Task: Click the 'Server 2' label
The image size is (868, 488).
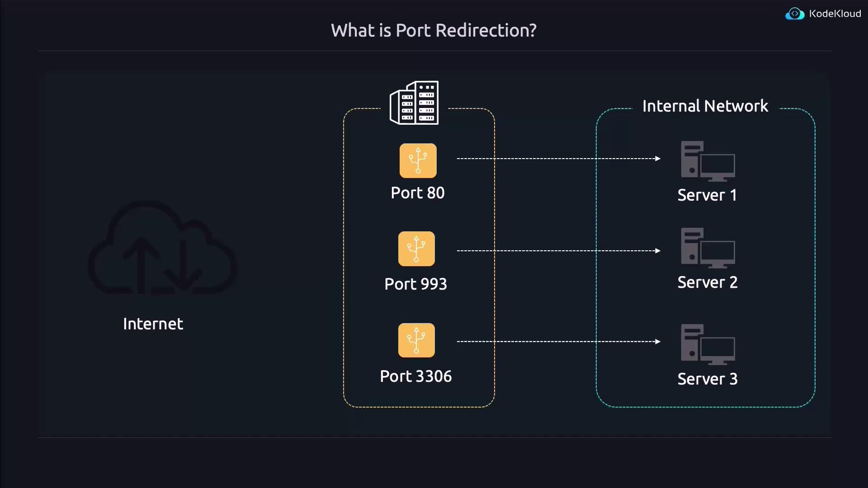Action: 708,282
